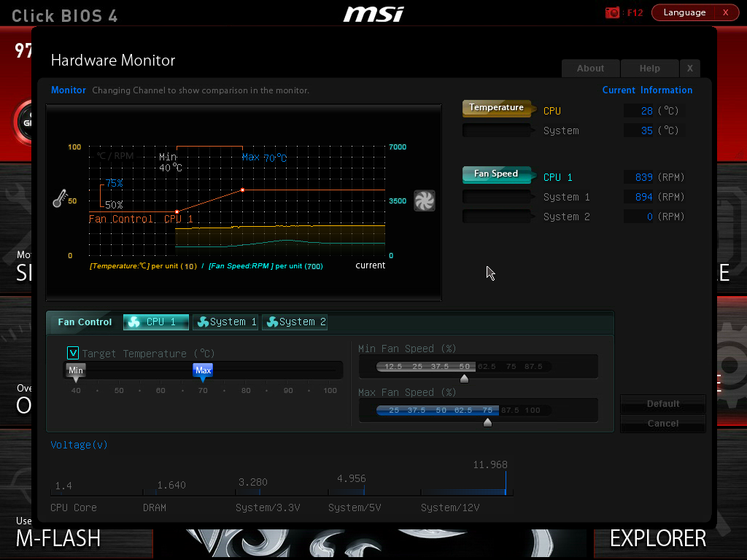Click the System/3.3V voltage label
Screen dimensions: 747x560
click(x=268, y=507)
